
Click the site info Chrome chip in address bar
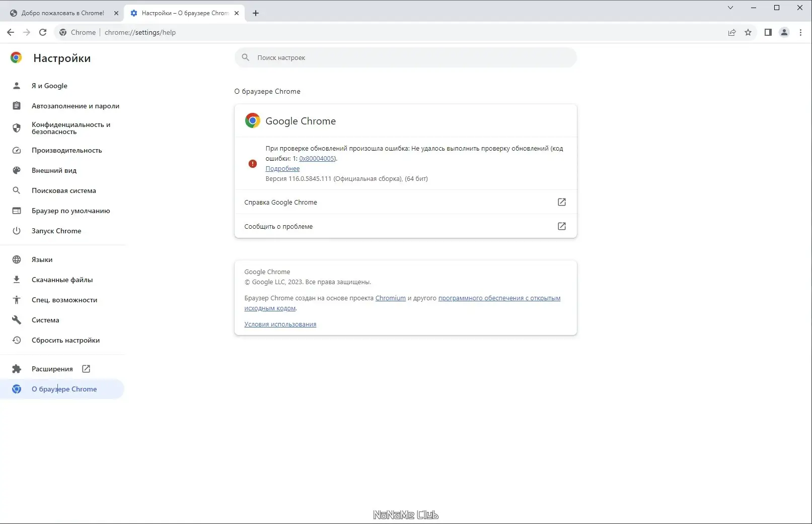78,32
